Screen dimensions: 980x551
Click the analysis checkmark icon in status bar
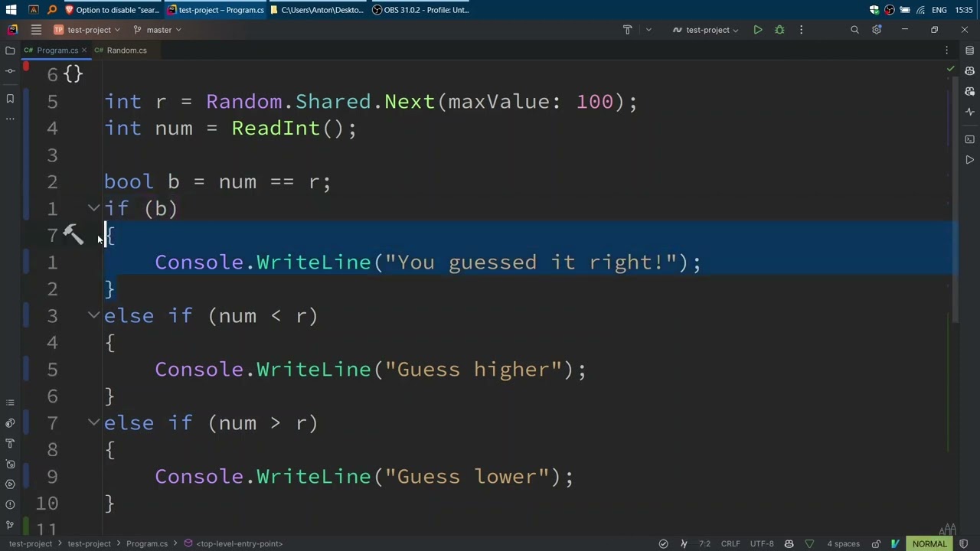coord(664,543)
